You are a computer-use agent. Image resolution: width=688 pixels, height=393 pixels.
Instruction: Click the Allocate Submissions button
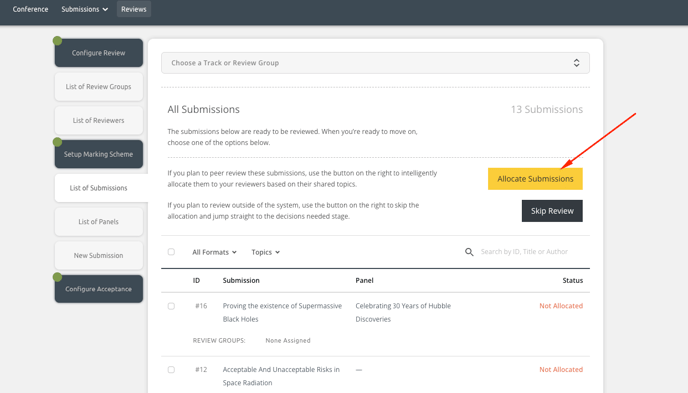coord(535,179)
